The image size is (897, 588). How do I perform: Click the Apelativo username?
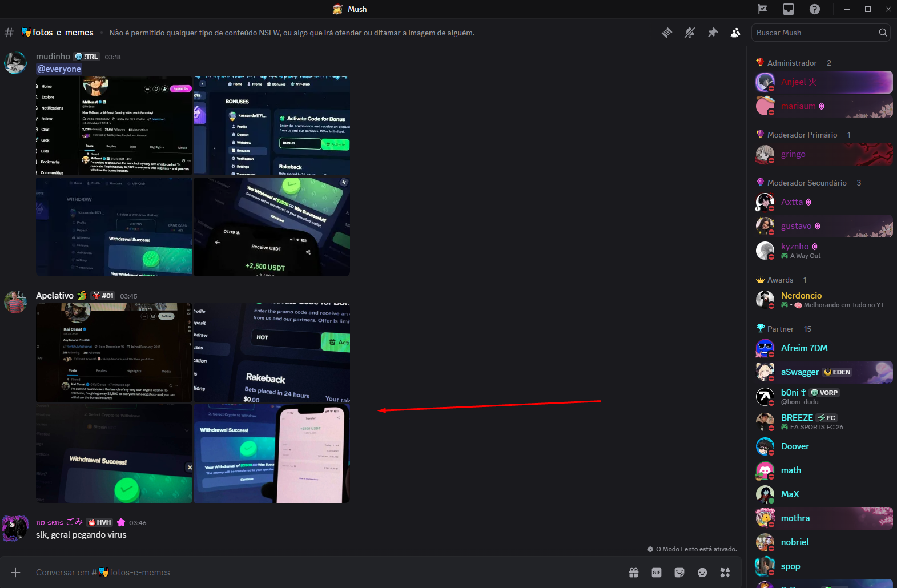(55, 296)
